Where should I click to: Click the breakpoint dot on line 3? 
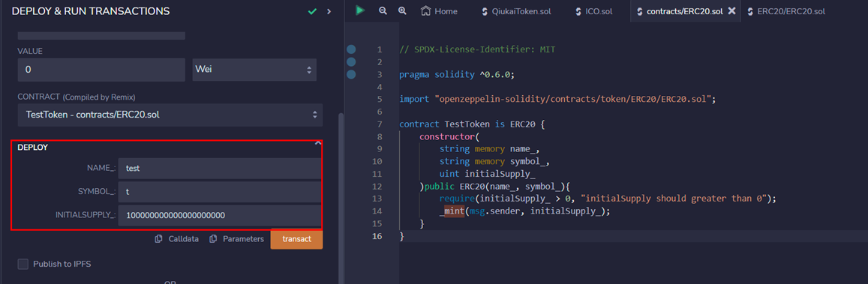point(351,75)
